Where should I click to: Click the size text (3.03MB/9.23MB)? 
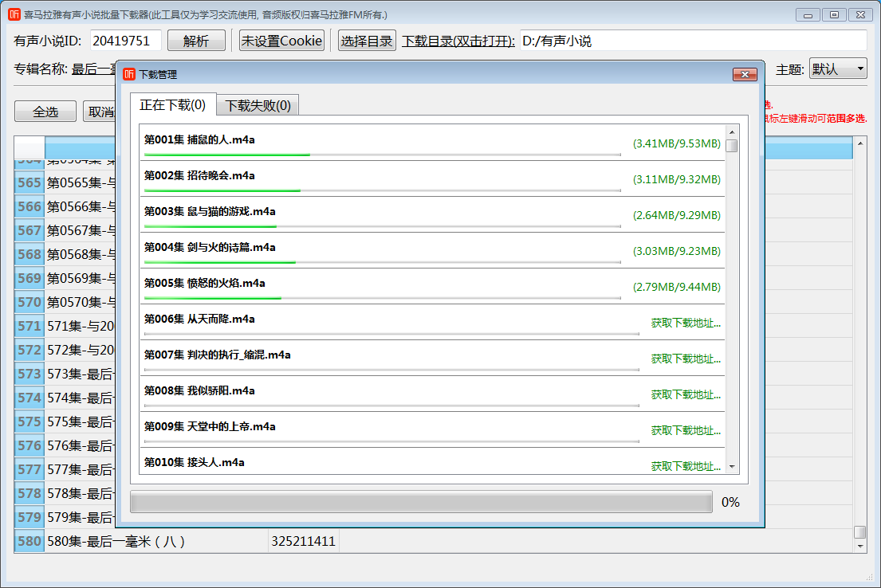(676, 251)
